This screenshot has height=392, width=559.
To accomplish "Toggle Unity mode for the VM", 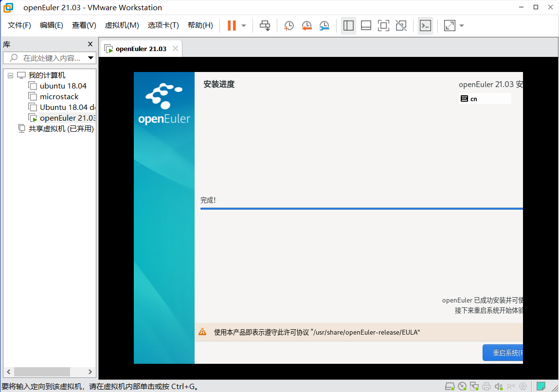I will click(x=401, y=25).
